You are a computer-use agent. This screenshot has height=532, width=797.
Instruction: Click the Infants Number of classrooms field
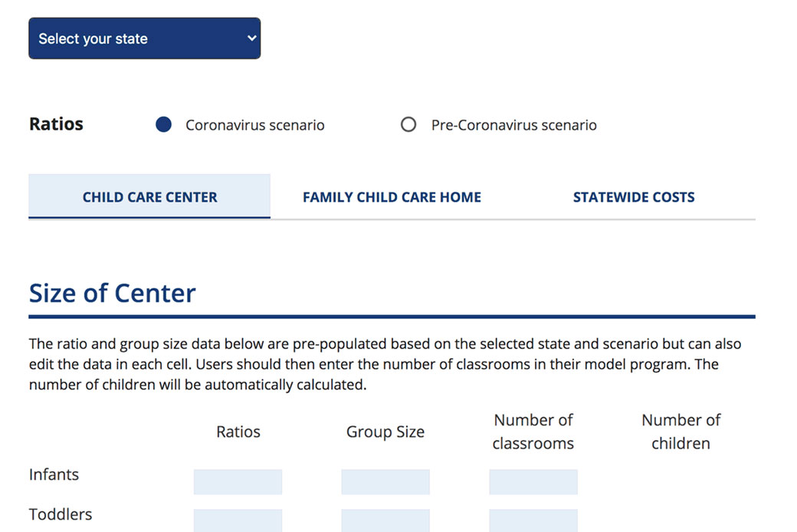click(533, 481)
